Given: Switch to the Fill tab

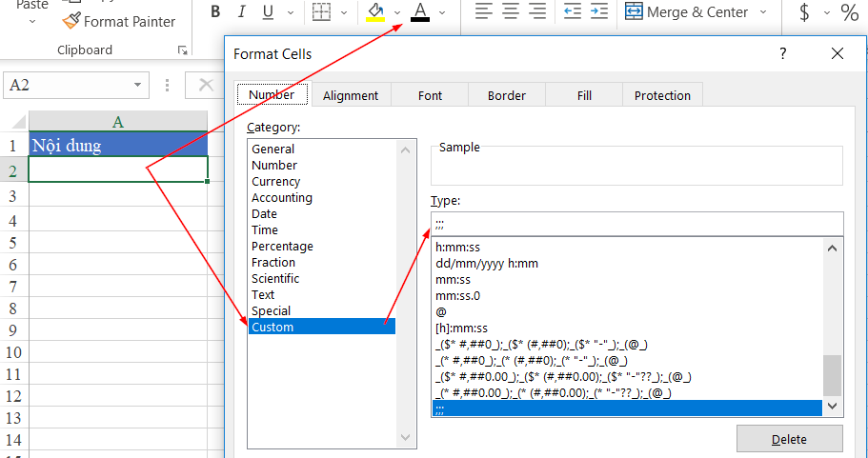Looking at the screenshot, I should (x=584, y=95).
